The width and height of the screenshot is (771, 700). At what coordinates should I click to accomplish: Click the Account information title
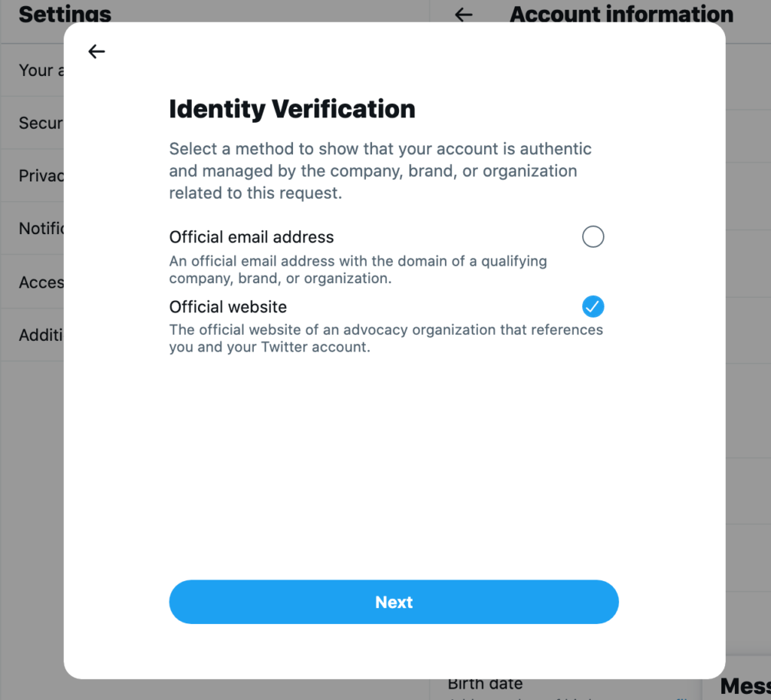click(621, 14)
